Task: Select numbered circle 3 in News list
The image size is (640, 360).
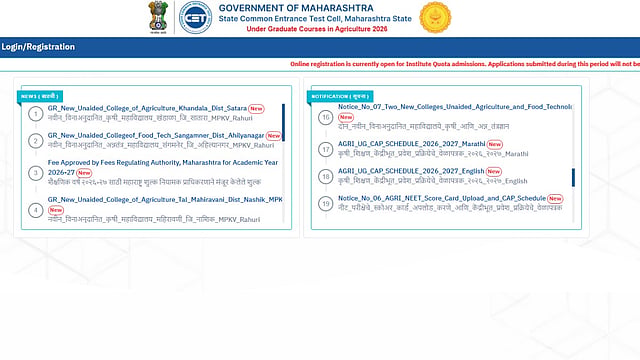Action: coord(36,173)
